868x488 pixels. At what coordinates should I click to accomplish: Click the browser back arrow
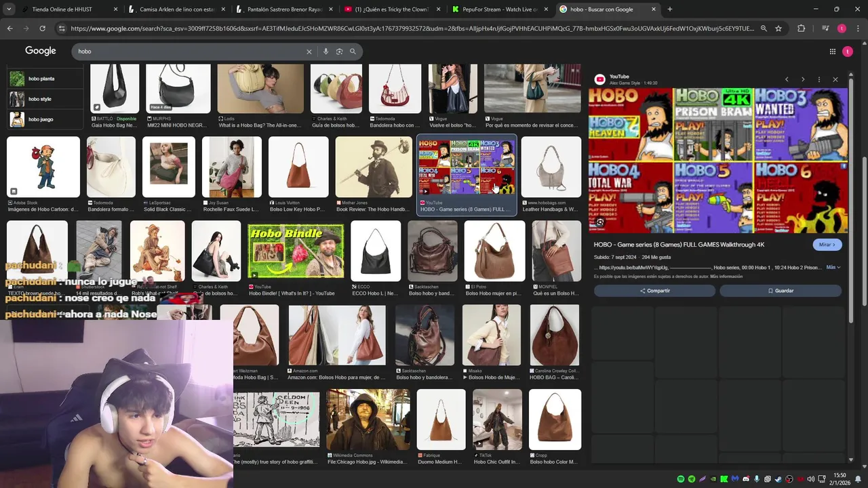(x=9, y=28)
